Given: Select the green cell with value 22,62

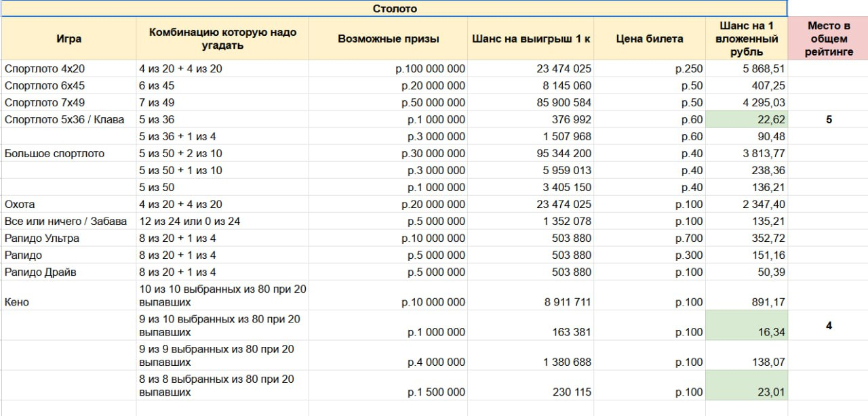Looking at the screenshot, I should 747,119.
